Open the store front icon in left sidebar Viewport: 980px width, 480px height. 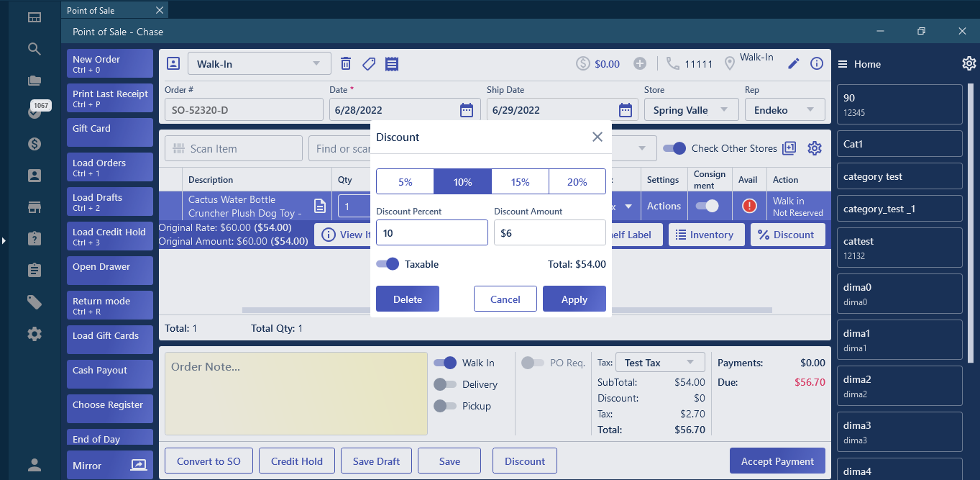point(35,207)
